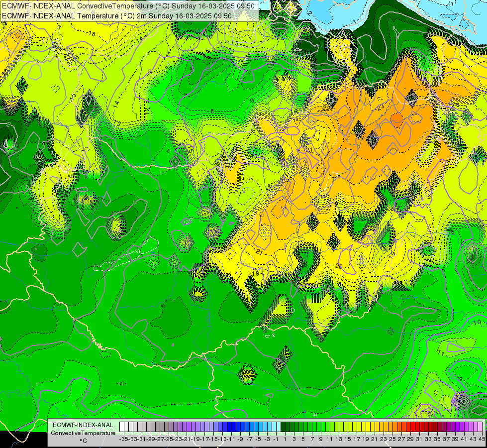Click the -19 legend scale value
487x448 pixels.
point(195,439)
